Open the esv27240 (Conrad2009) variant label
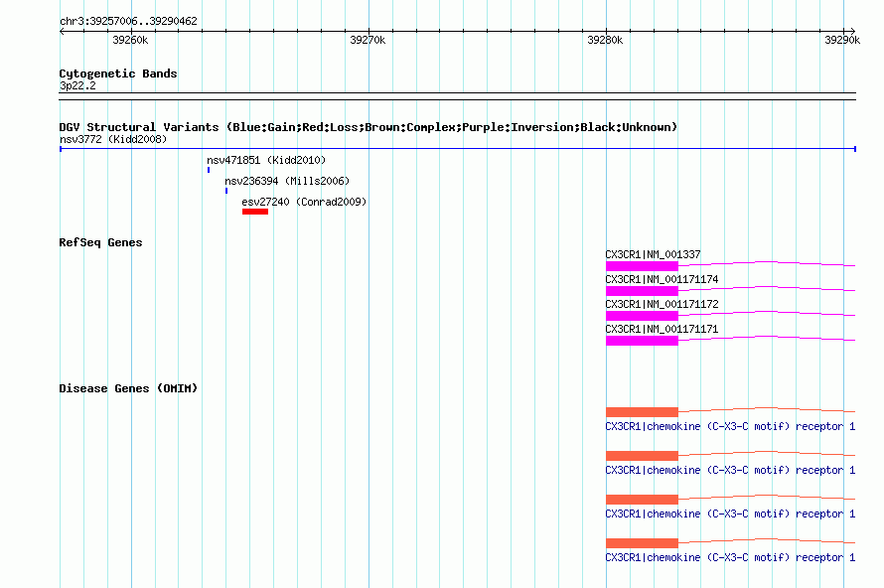The height and width of the screenshot is (588, 884). [304, 202]
